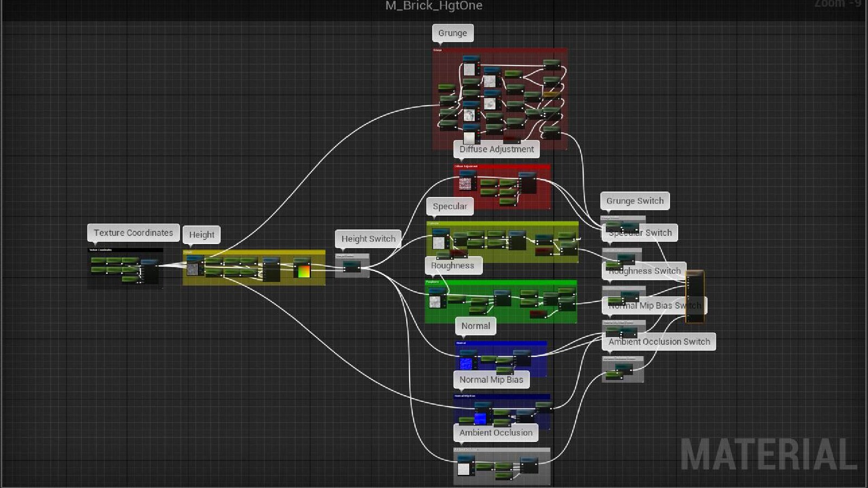Select the Ambient Occlusion comment bubble
Screen dimensions: 868x488
click(x=496, y=433)
